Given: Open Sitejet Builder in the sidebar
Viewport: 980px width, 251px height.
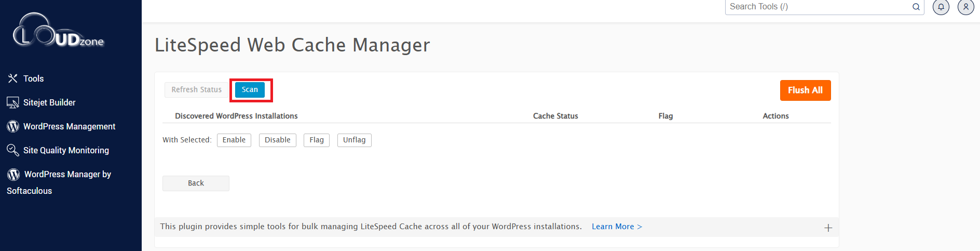Looking at the screenshot, I should [49, 102].
